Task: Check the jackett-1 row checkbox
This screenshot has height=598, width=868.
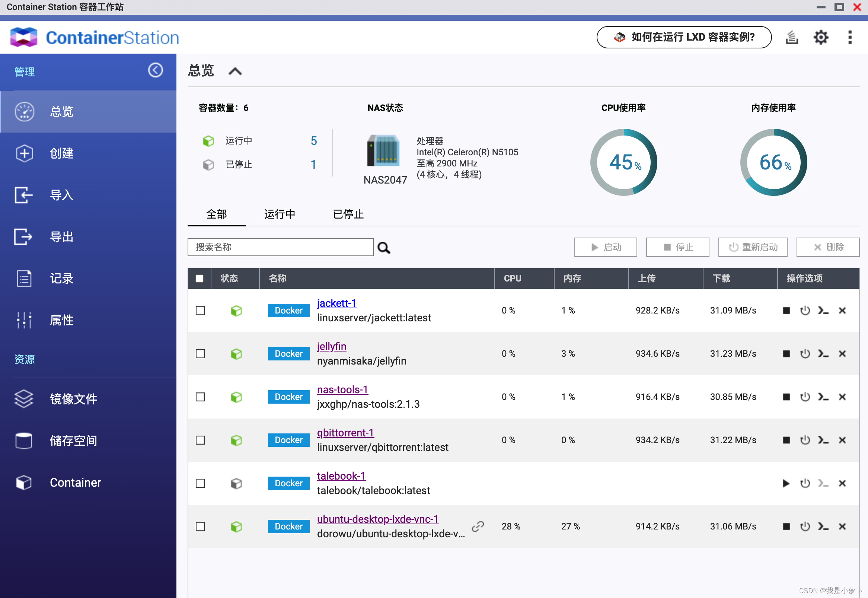Action: click(200, 311)
